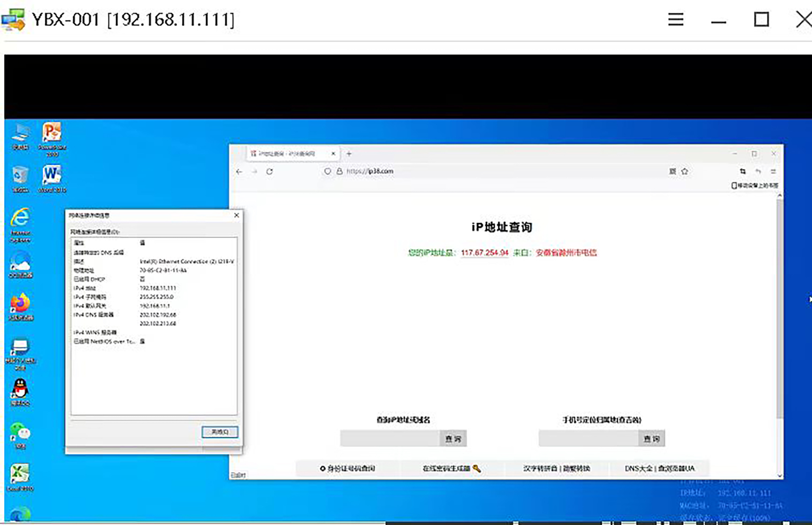Select the default gateway 192.168.11.1 row
Image resolution: width=812 pixels, height=525 pixels.
coord(154,306)
